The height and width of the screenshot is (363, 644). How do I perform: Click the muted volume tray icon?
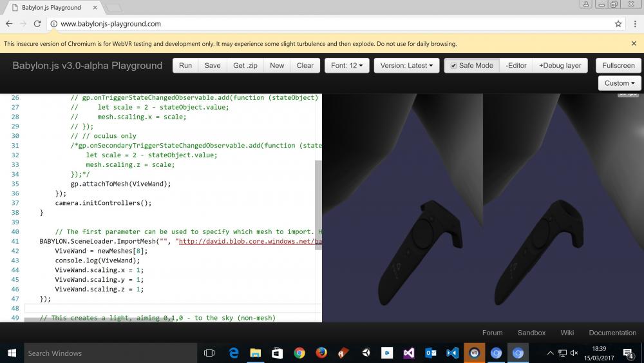(x=574, y=353)
